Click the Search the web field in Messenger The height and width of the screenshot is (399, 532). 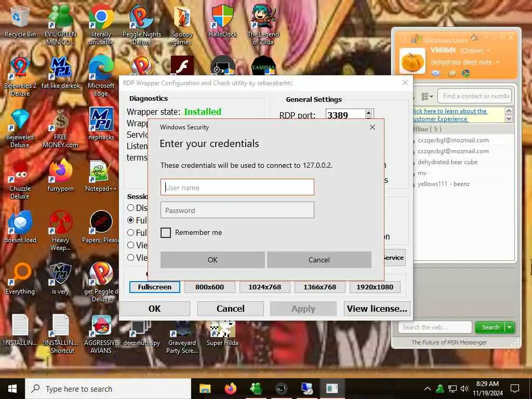[x=435, y=327]
